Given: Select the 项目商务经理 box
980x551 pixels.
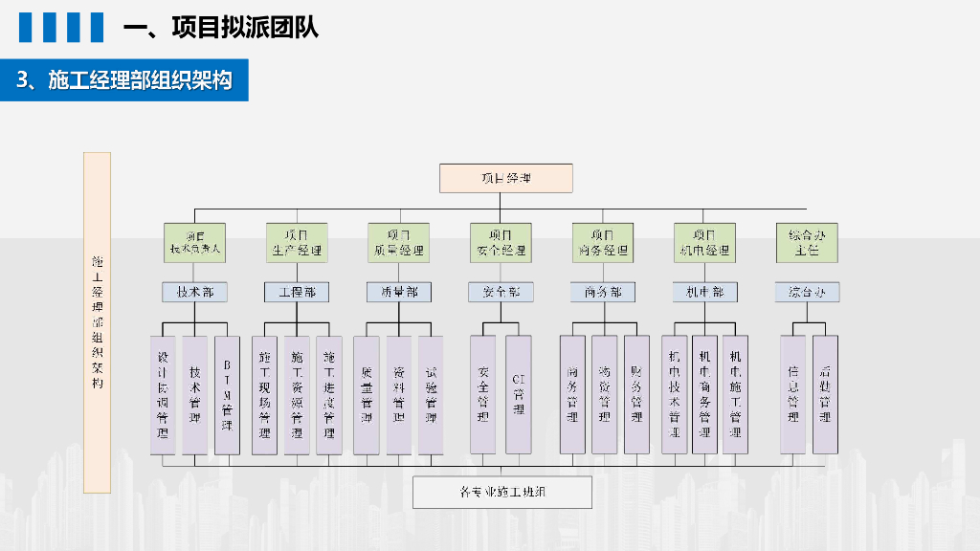Looking at the screenshot, I should click(x=603, y=243).
